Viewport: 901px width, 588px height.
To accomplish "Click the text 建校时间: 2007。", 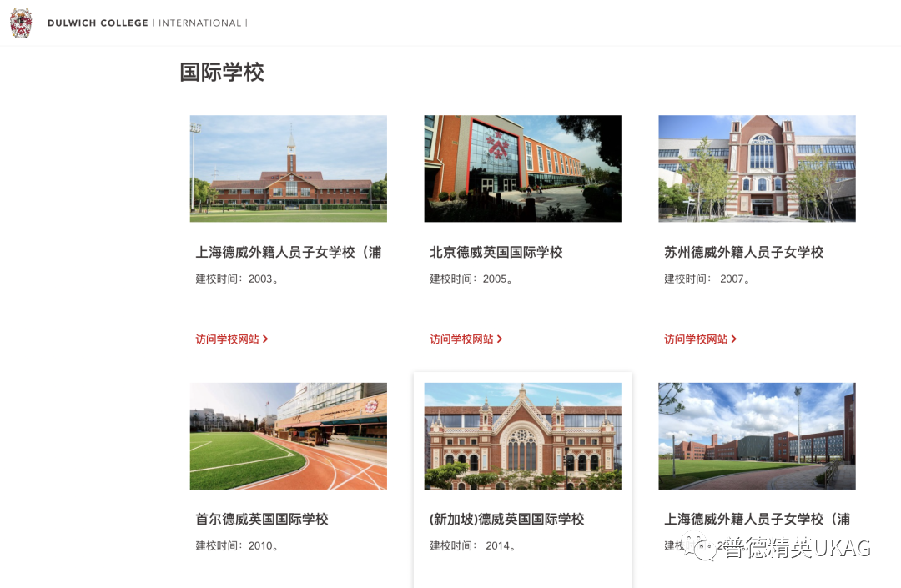I will point(707,279).
